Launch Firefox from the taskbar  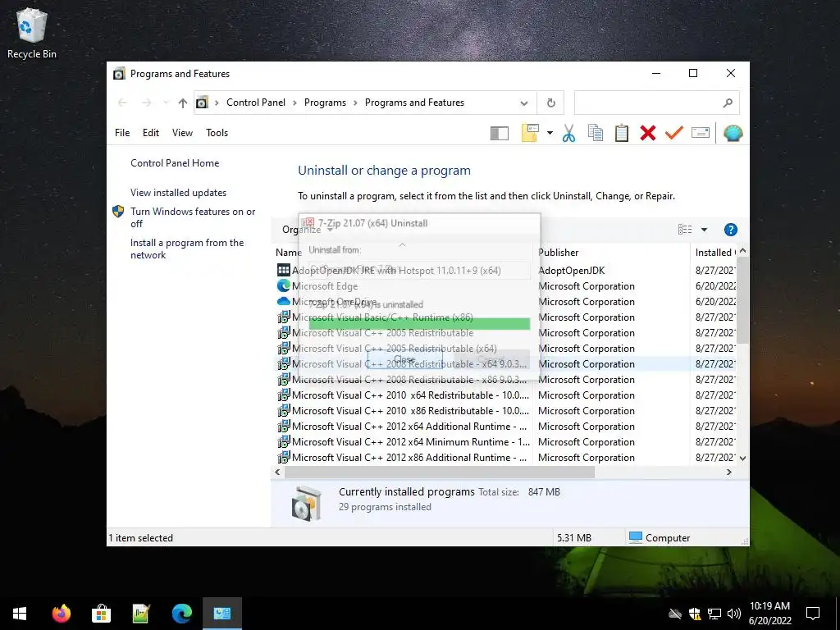[61, 614]
